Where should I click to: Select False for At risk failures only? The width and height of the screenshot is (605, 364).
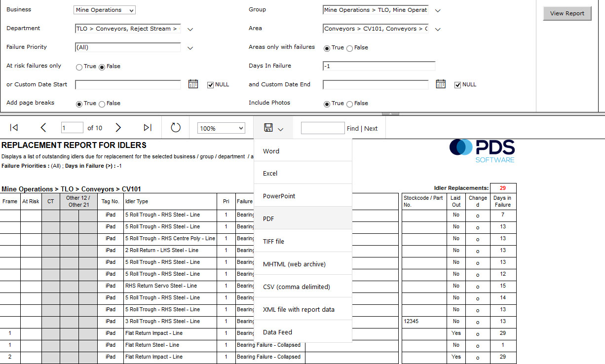102,67
